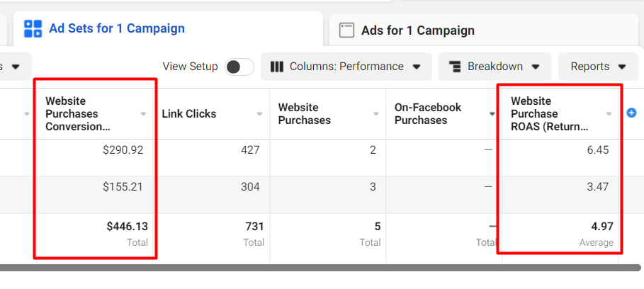
Task: Click the Breakdown rows icon
Action: (455, 67)
